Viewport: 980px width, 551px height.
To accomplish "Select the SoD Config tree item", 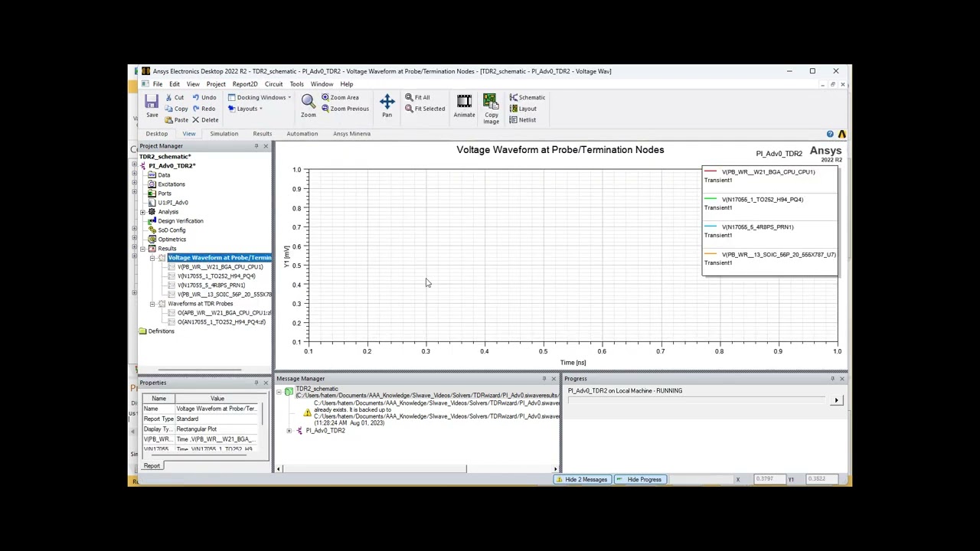I will [171, 230].
